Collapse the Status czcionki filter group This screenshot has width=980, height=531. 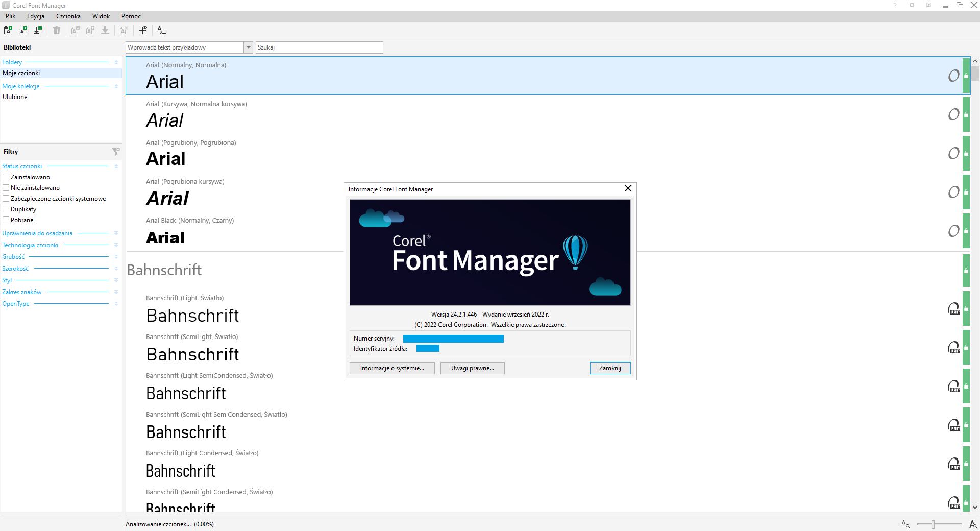116,166
